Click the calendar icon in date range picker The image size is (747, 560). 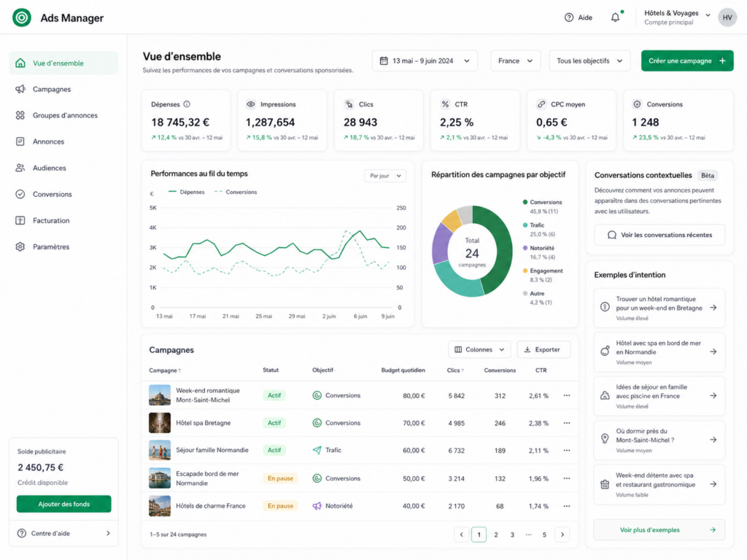[384, 61]
